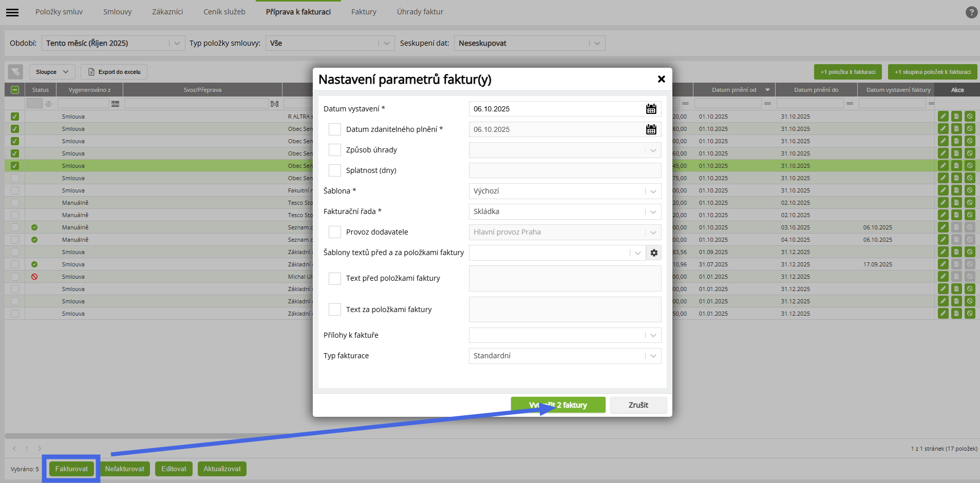Click edit pencil icon in first table row
Viewport: 980px width, 483px height.
coord(943,117)
